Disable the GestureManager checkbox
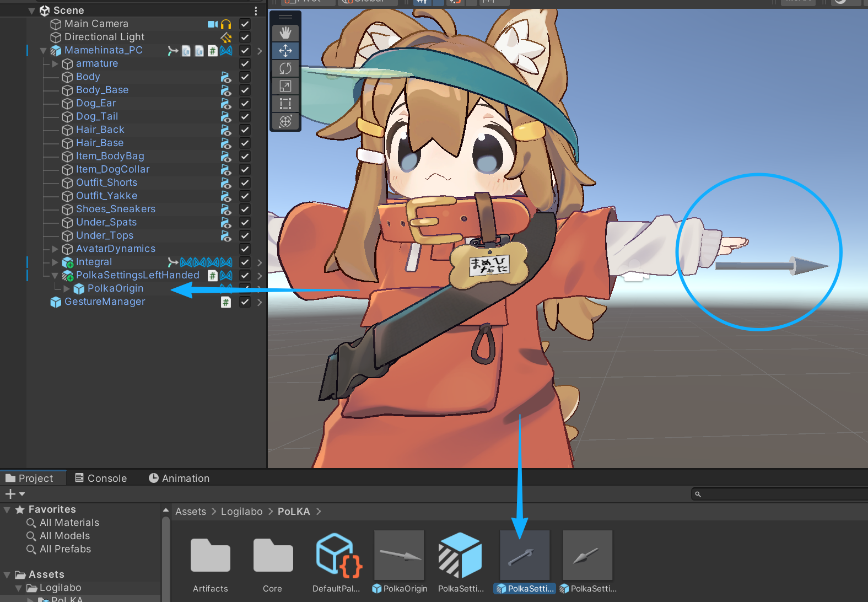Image resolution: width=868 pixels, height=602 pixels. point(245,302)
